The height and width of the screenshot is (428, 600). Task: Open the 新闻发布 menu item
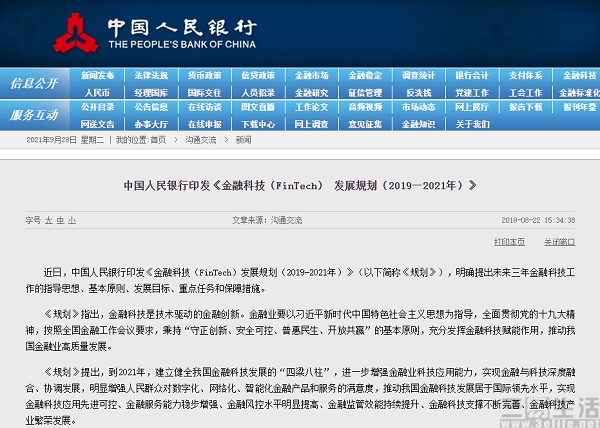pos(97,75)
